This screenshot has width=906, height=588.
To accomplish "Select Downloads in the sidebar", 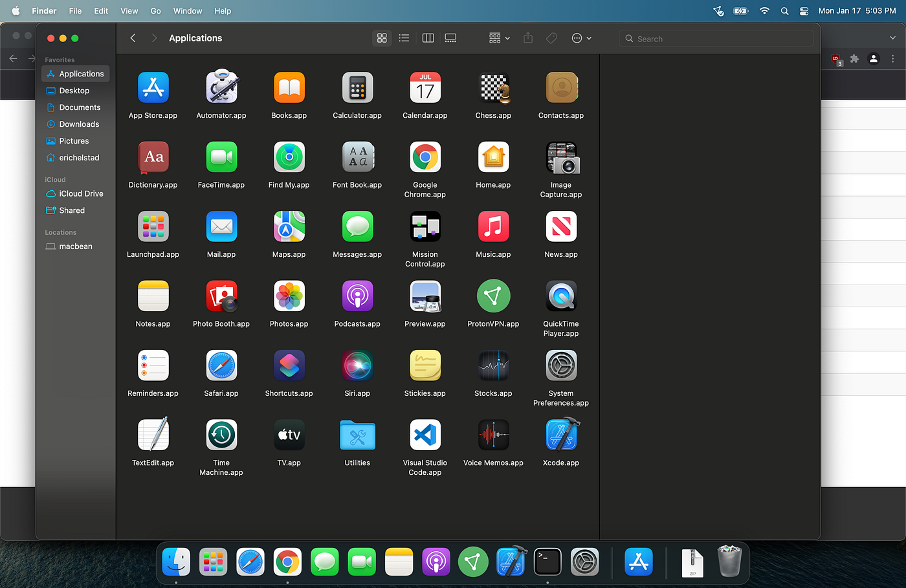I will point(77,124).
